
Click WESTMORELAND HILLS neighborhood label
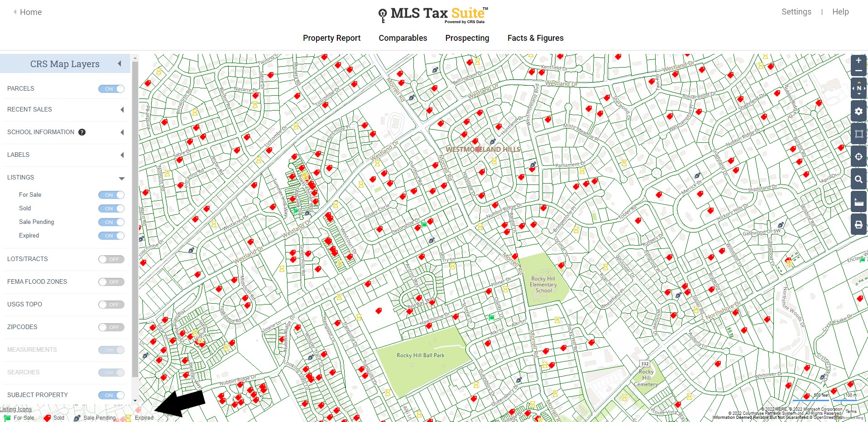coord(483,149)
